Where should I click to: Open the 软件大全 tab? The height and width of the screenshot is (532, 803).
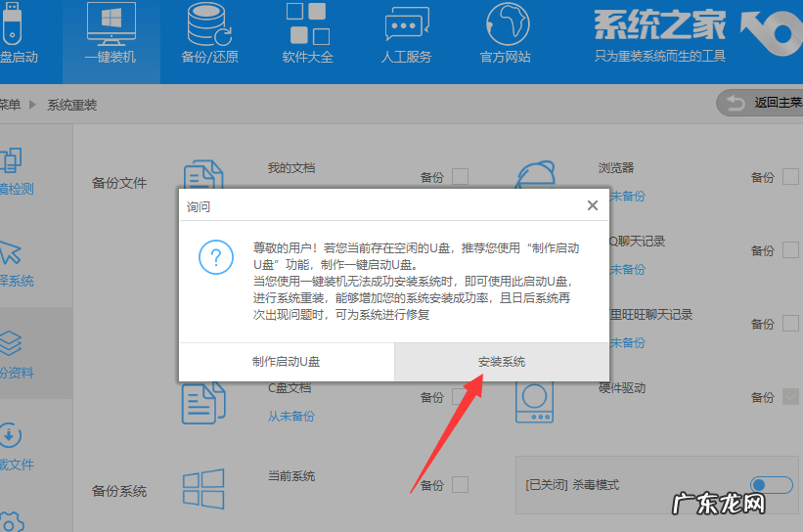[308, 35]
